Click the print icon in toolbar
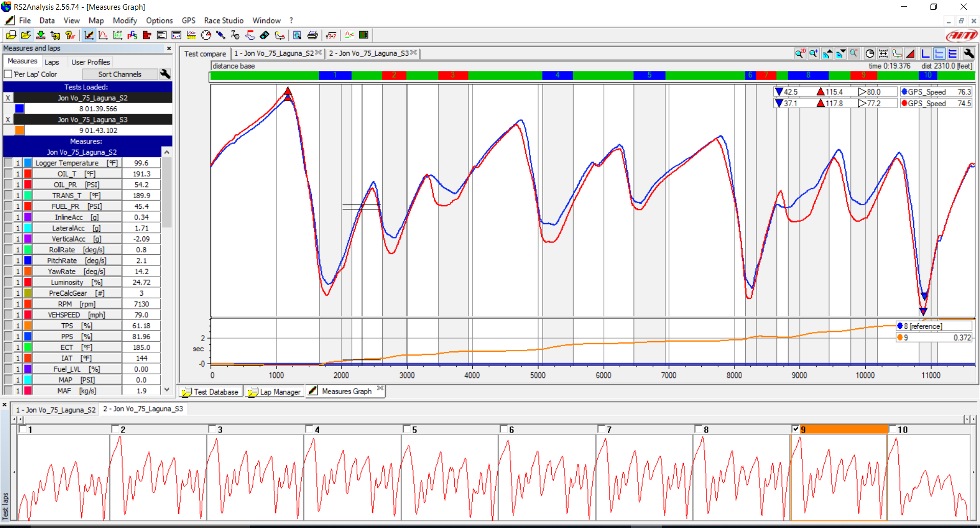980x528 pixels. tap(312, 35)
